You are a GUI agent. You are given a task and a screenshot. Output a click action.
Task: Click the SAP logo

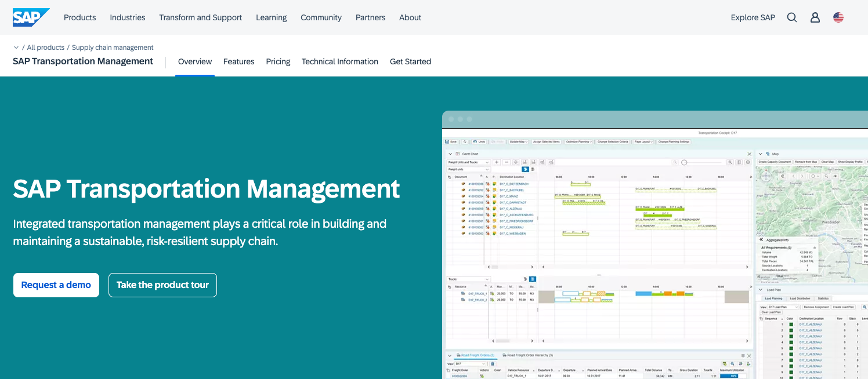[x=31, y=17]
